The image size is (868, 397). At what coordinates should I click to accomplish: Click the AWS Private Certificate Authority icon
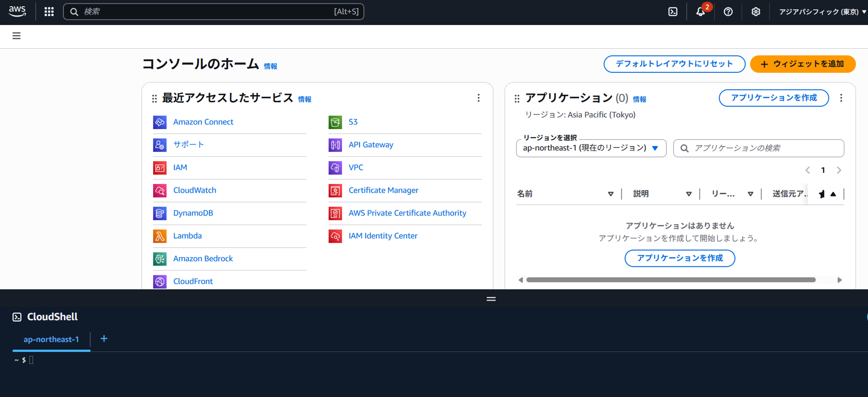[335, 213]
